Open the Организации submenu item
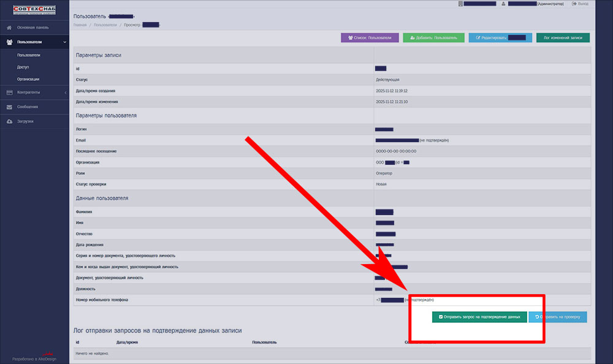 (x=28, y=79)
